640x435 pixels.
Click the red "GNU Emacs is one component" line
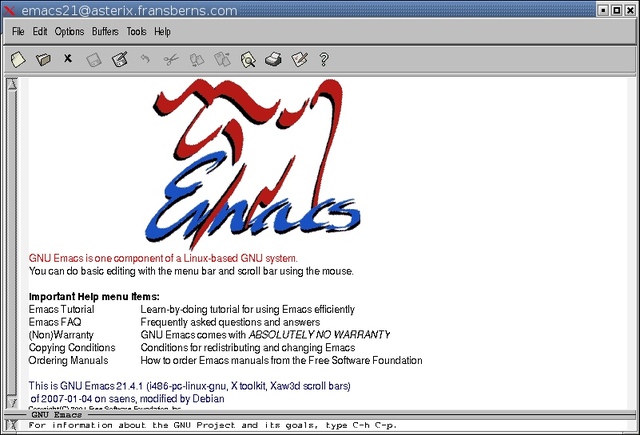coord(163,258)
